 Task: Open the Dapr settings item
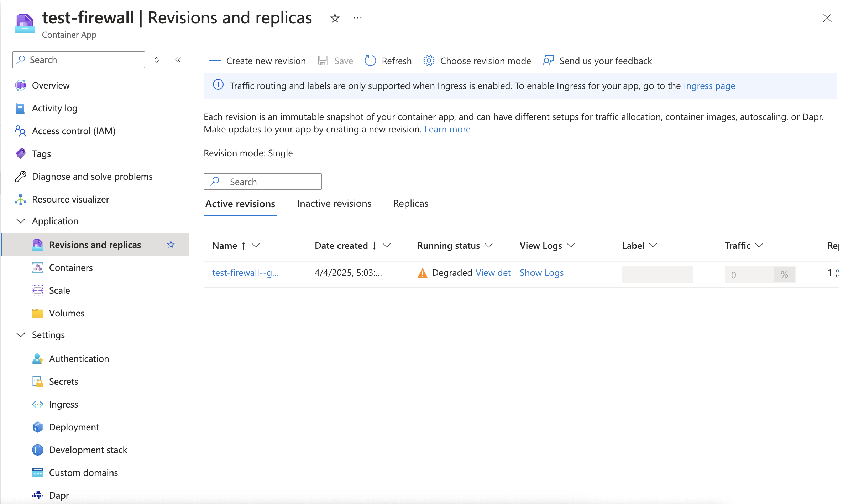point(59,495)
